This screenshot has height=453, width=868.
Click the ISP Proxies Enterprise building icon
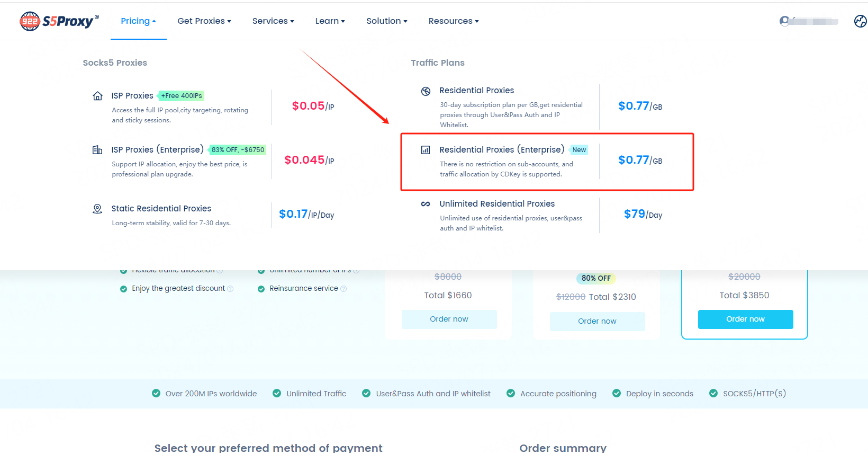[x=97, y=150]
